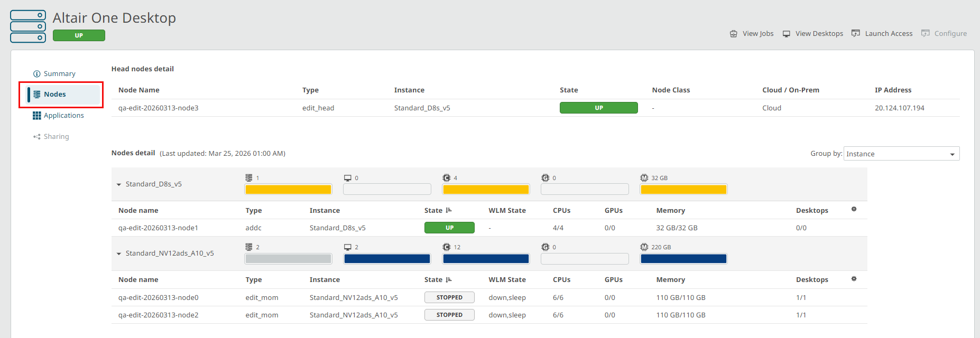Viewport: 980px width, 338px height.
Task: Collapse the Standard_D8s_v5 group
Action: point(119,185)
